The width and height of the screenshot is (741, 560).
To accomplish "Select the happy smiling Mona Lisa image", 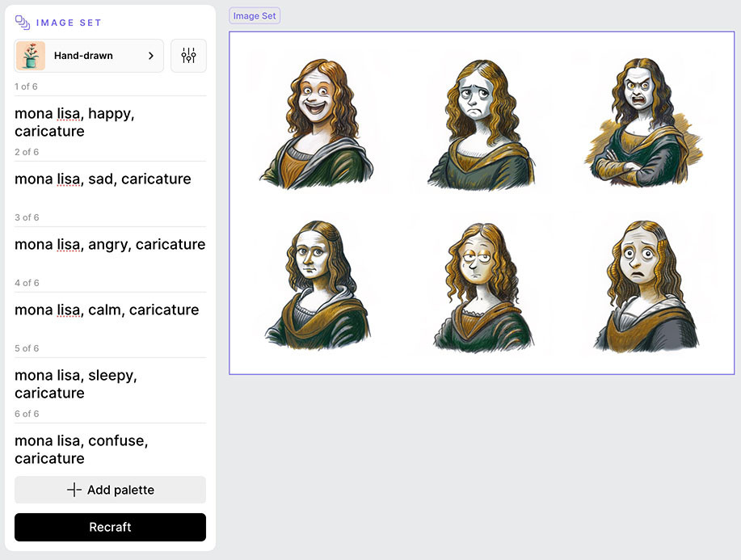I will coord(316,124).
